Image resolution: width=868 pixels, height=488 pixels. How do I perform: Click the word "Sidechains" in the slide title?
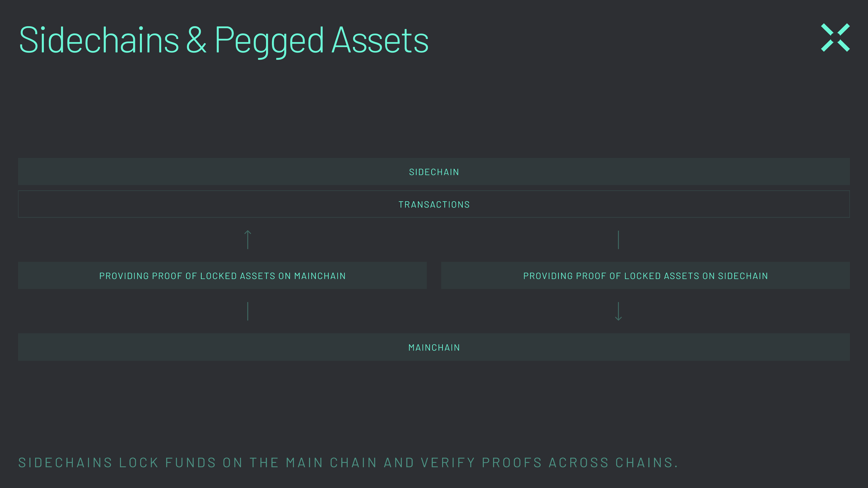[99, 40]
